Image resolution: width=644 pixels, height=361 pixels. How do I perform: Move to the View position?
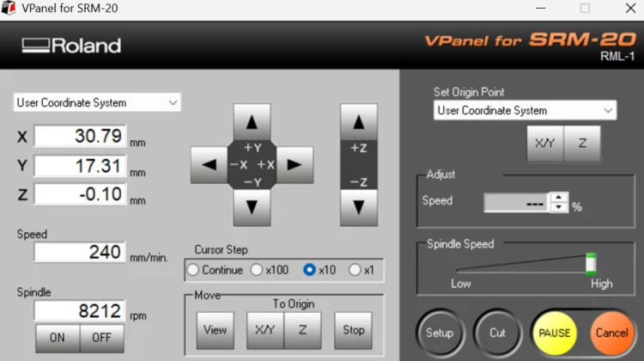(x=216, y=330)
